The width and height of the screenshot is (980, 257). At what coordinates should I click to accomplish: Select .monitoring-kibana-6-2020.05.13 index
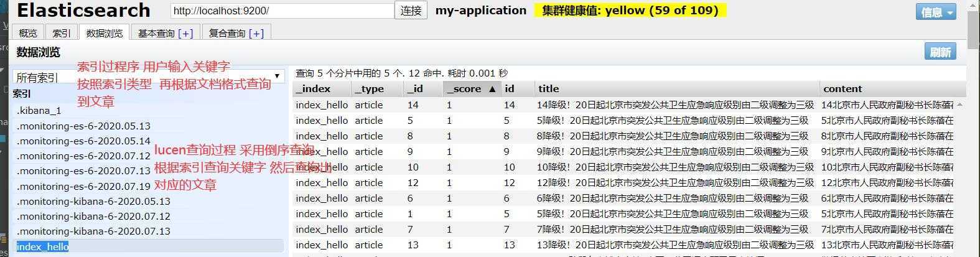coord(149,201)
